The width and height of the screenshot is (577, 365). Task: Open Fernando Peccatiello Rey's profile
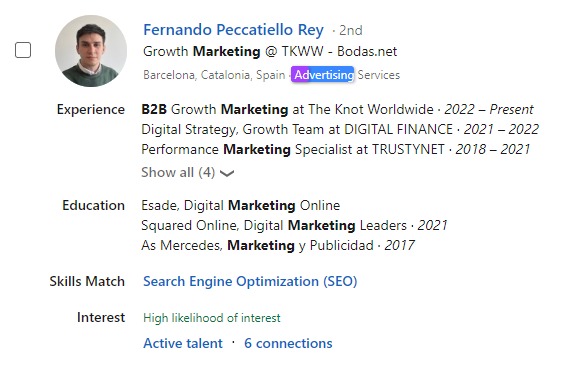(x=233, y=30)
